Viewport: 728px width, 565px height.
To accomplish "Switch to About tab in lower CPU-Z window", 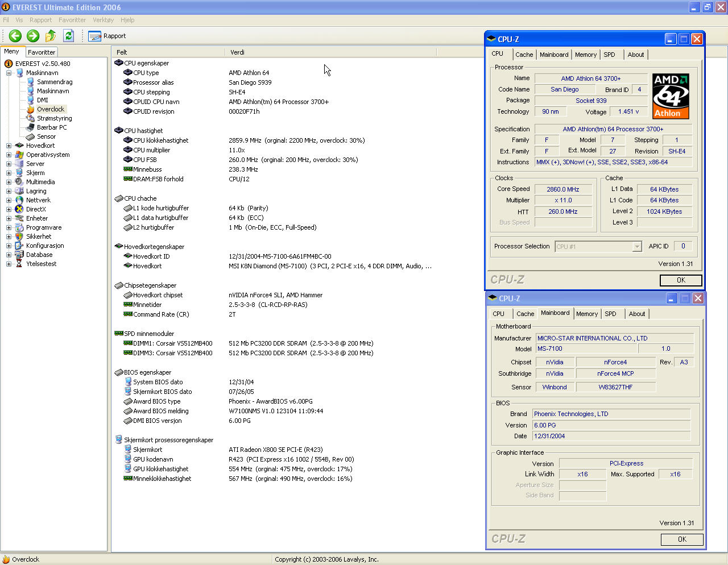I will click(637, 314).
